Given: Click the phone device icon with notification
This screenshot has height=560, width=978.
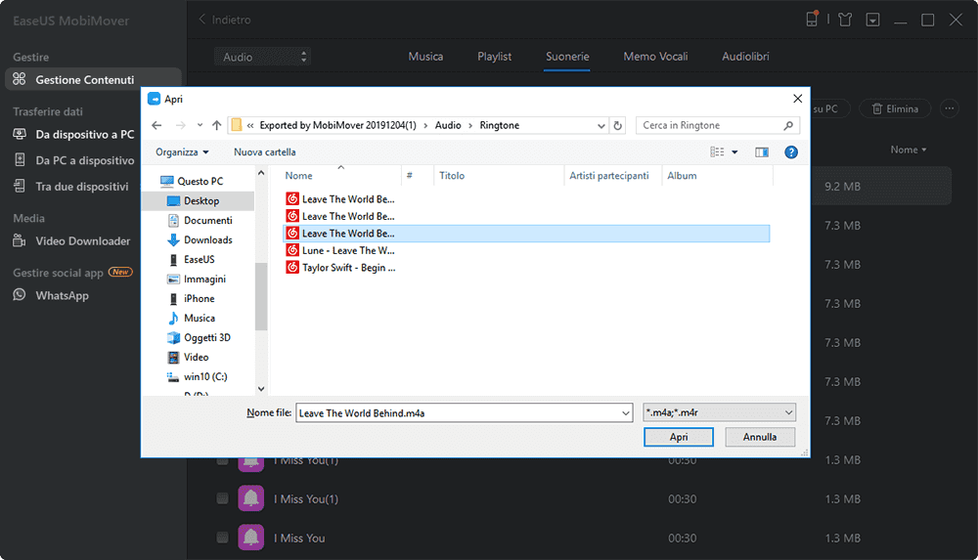Looking at the screenshot, I should coord(812,19).
